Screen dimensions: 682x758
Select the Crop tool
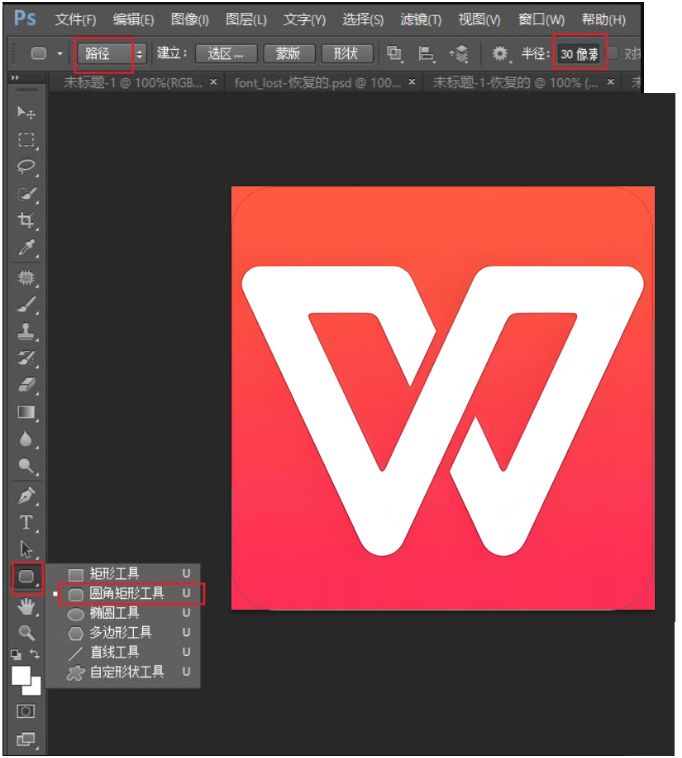26,220
